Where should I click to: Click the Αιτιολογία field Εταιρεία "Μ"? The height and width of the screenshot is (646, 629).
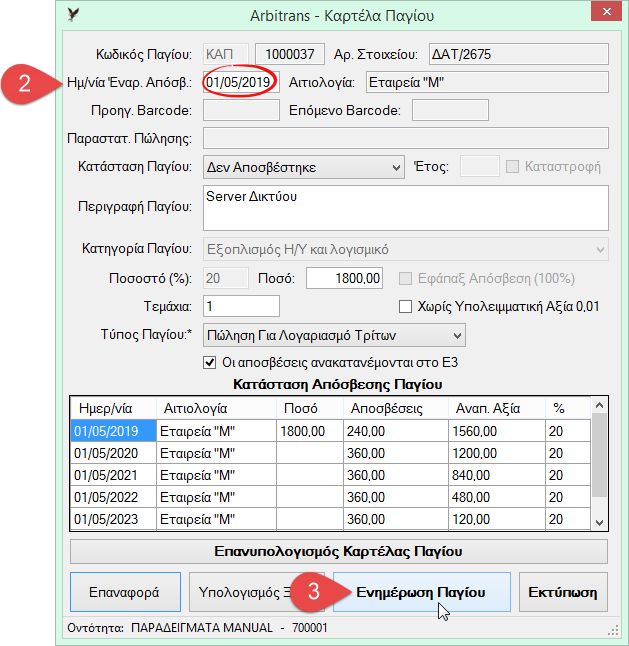487,82
